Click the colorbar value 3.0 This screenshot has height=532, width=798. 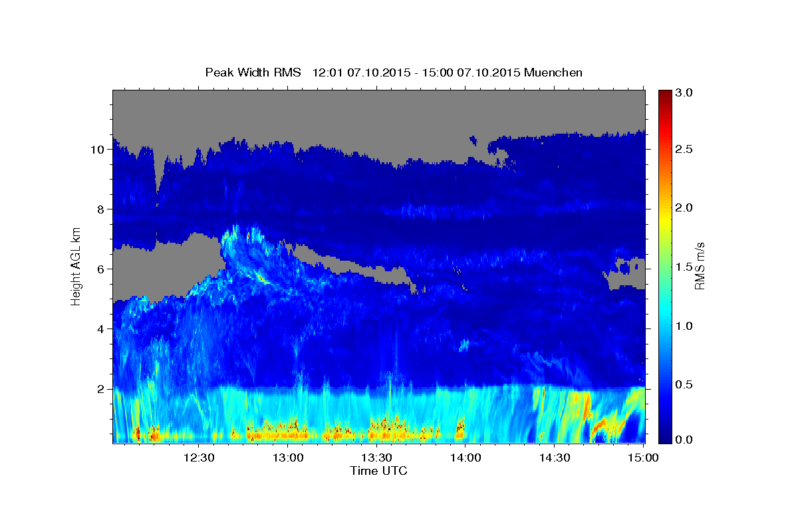(685, 93)
